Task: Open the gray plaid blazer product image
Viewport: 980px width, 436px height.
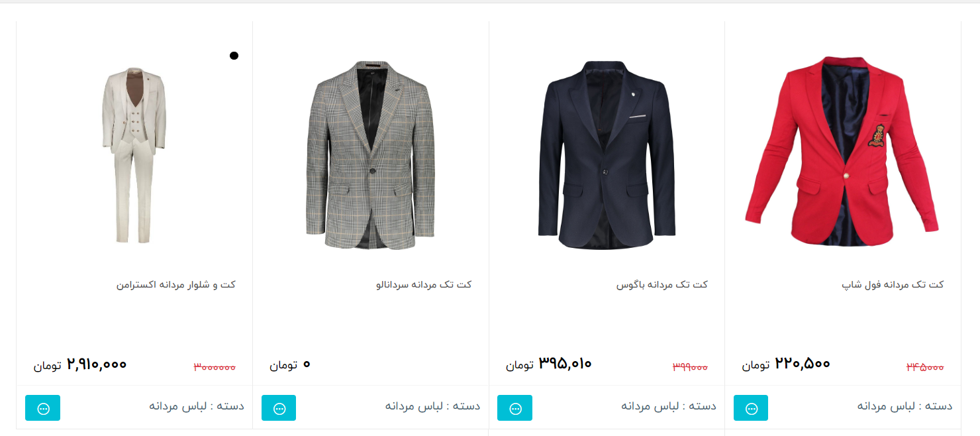Action: coord(371,155)
